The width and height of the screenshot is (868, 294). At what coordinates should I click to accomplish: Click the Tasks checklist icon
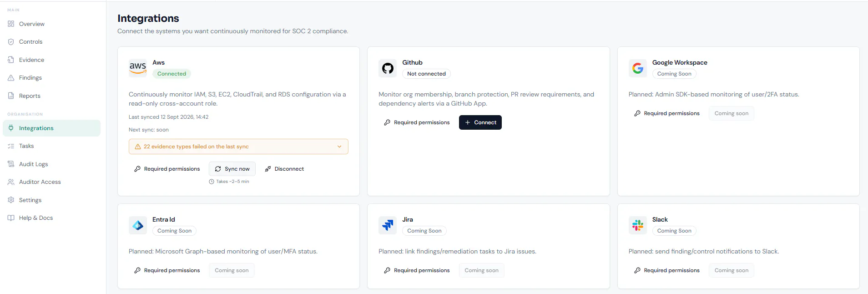coord(11,146)
